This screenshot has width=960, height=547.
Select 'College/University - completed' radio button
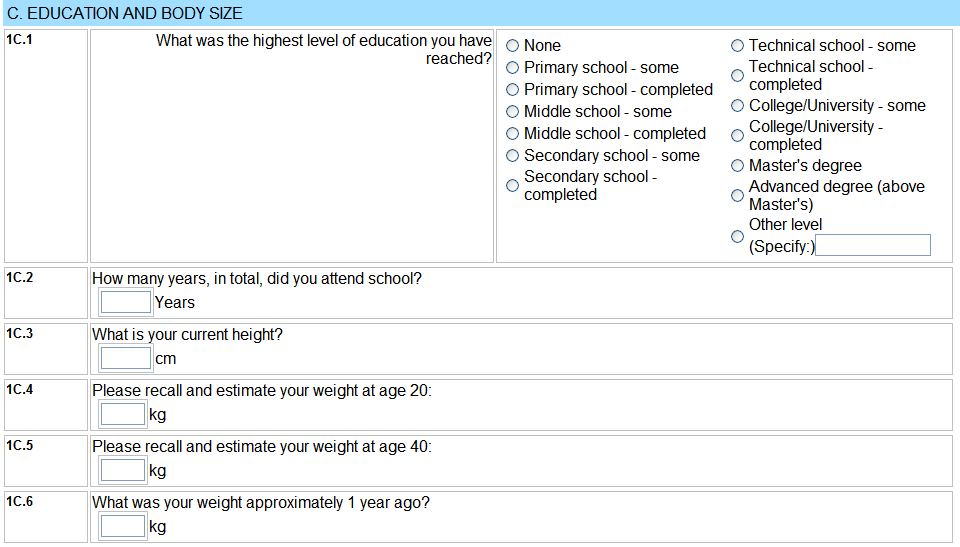[738, 136]
